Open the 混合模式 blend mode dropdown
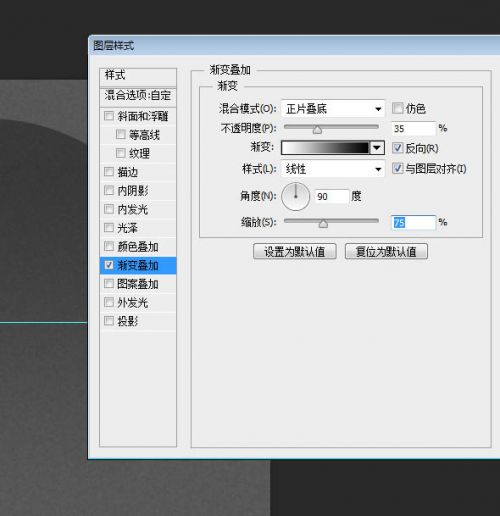Image resolution: width=500 pixels, height=516 pixels. 333,109
